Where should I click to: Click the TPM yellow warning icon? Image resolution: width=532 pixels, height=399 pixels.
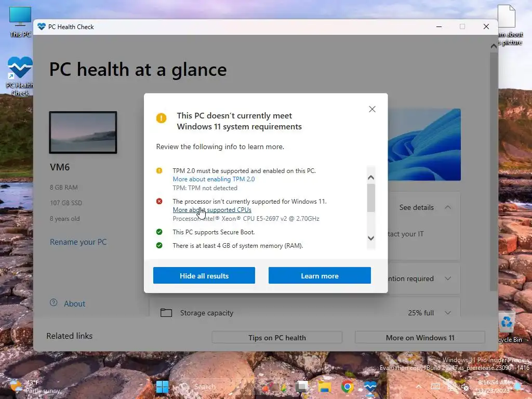159,170
